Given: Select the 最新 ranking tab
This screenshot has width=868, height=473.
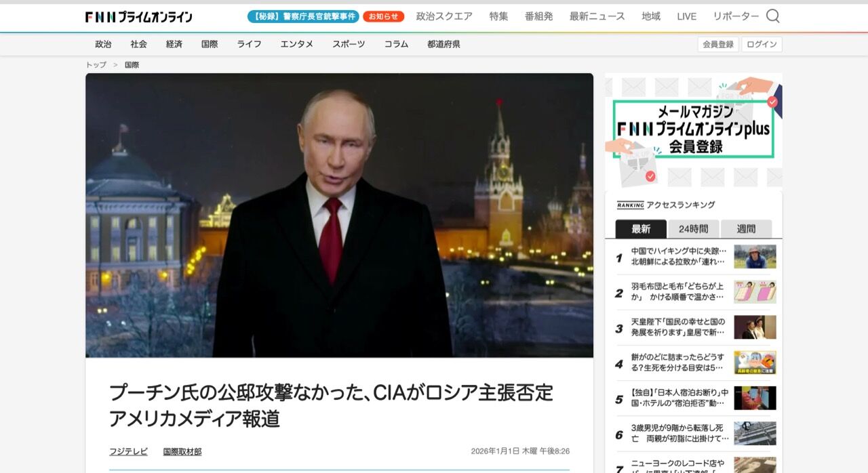Looking at the screenshot, I should click(641, 229).
